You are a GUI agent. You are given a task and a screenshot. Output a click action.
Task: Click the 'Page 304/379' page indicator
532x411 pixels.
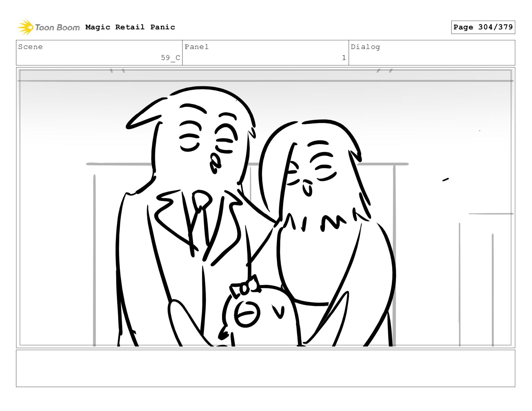pos(483,27)
